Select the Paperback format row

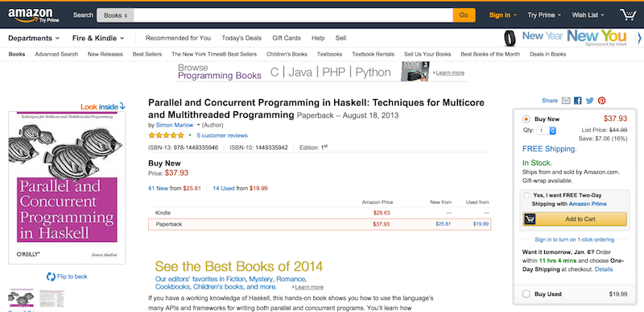pos(320,224)
